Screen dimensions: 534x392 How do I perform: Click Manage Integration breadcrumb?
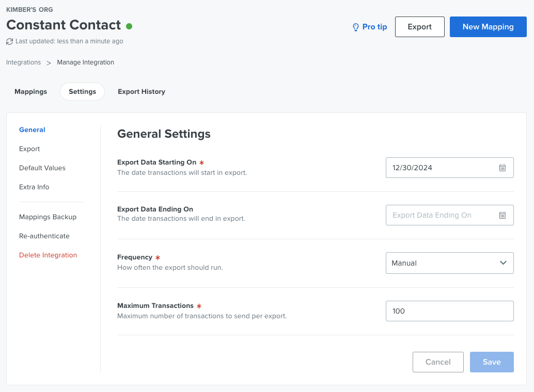click(86, 62)
